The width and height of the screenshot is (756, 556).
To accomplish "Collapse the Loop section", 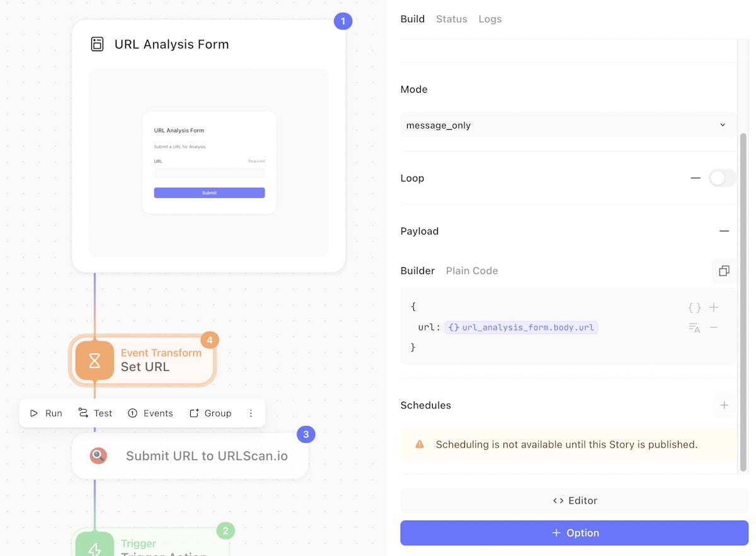I will pos(696,178).
